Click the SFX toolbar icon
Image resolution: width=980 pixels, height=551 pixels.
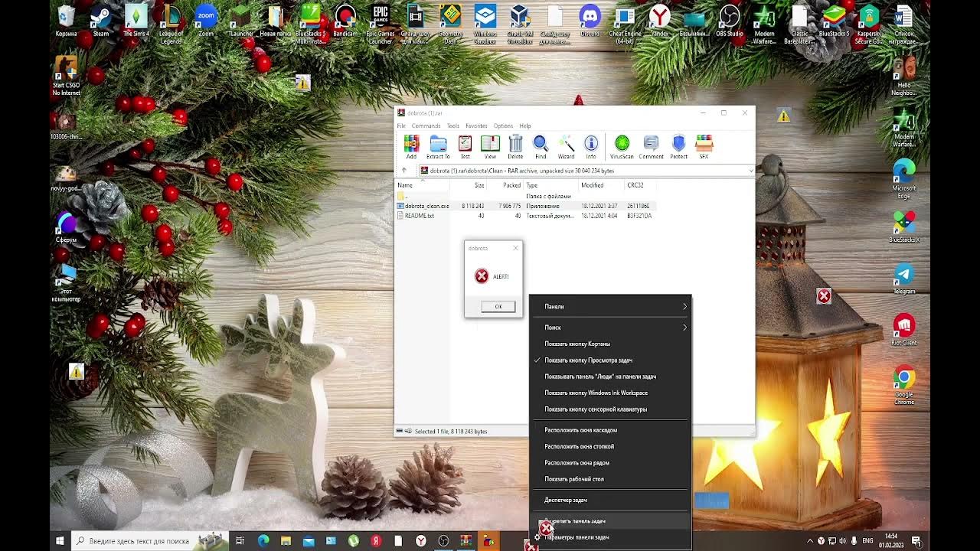click(x=704, y=147)
